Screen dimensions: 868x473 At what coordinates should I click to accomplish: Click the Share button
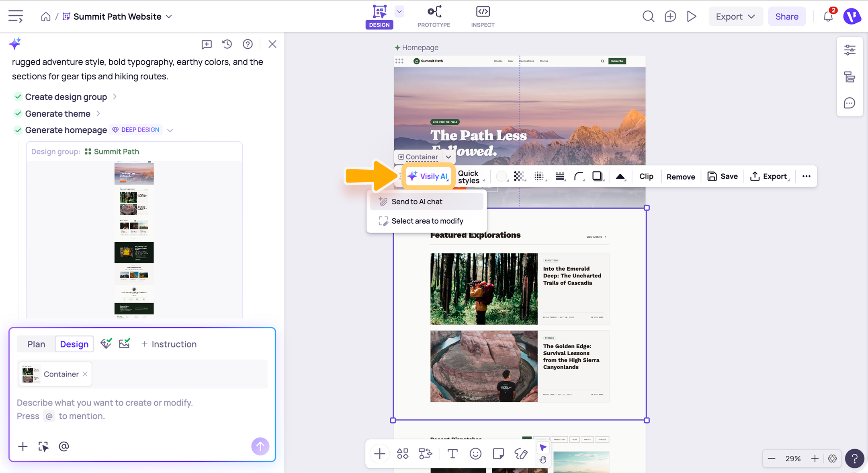pyautogui.click(x=786, y=16)
